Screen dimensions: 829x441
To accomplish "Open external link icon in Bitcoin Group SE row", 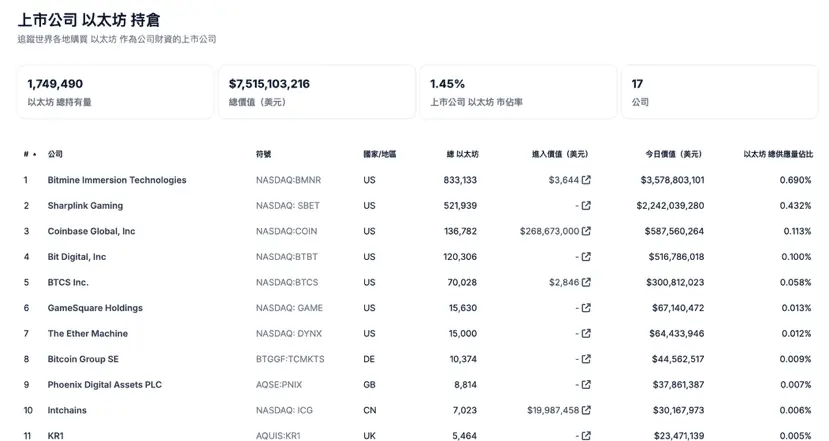I will tap(586, 359).
